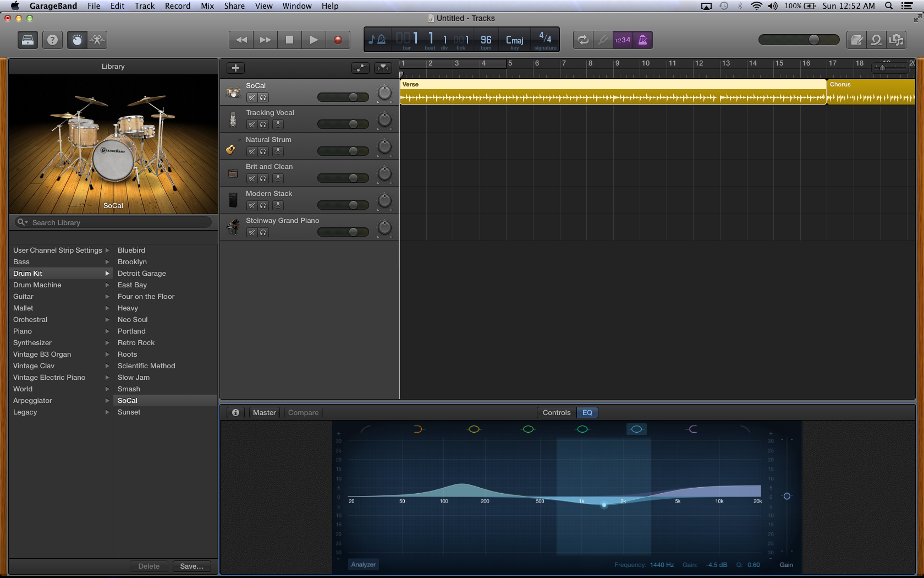Toggle the Cycle loop button
This screenshot has height=578, width=924.
(x=583, y=40)
